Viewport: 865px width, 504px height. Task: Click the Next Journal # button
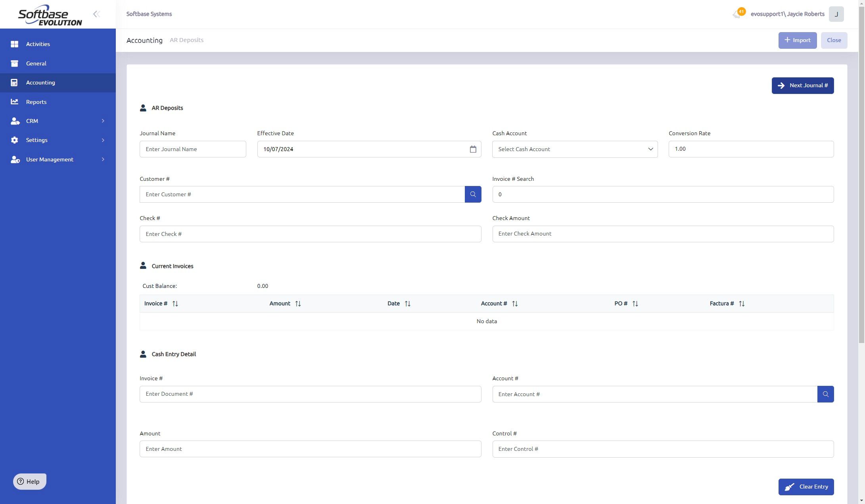tap(802, 86)
